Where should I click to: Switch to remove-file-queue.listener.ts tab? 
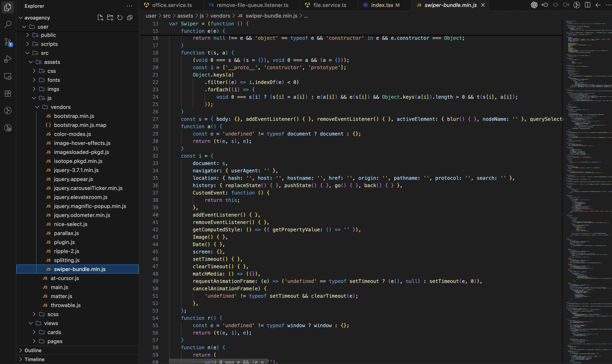[x=252, y=5]
